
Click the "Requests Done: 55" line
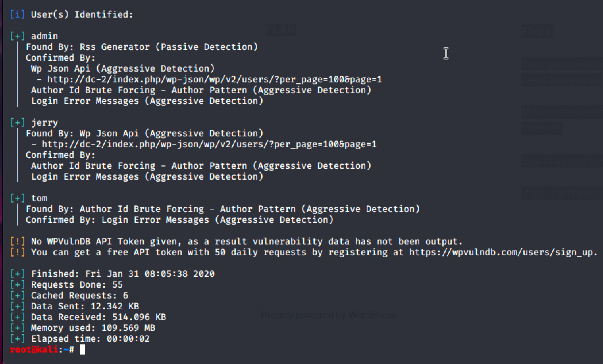click(x=77, y=285)
